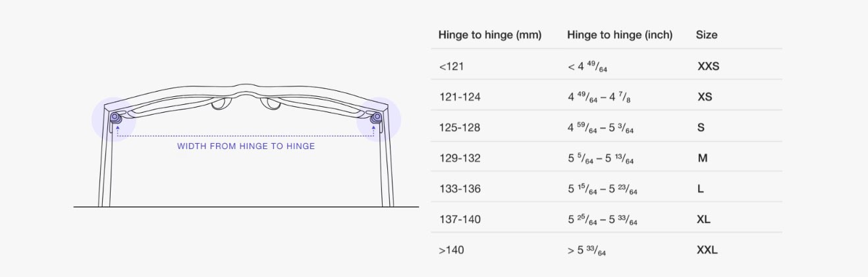The width and height of the screenshot is (868, 277).
Task: Click the 'Hinge to hinge (inch)' column header
Action: coord(620,35)
